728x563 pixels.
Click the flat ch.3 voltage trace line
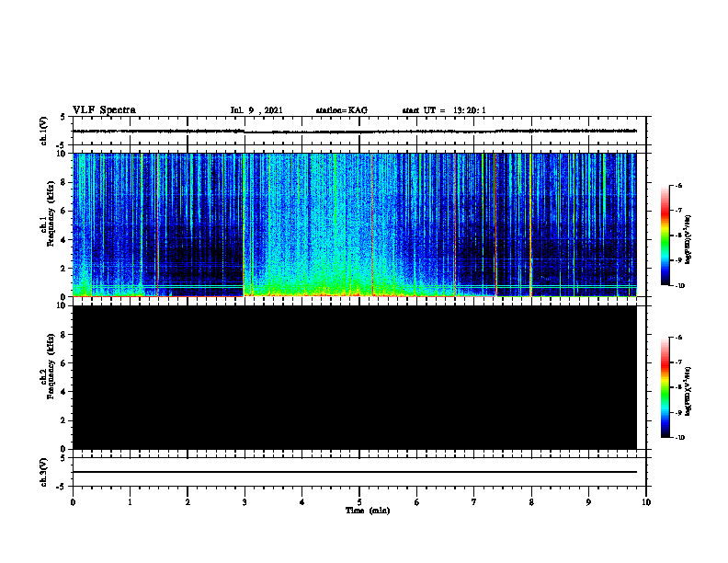click(x=354, y=472)
